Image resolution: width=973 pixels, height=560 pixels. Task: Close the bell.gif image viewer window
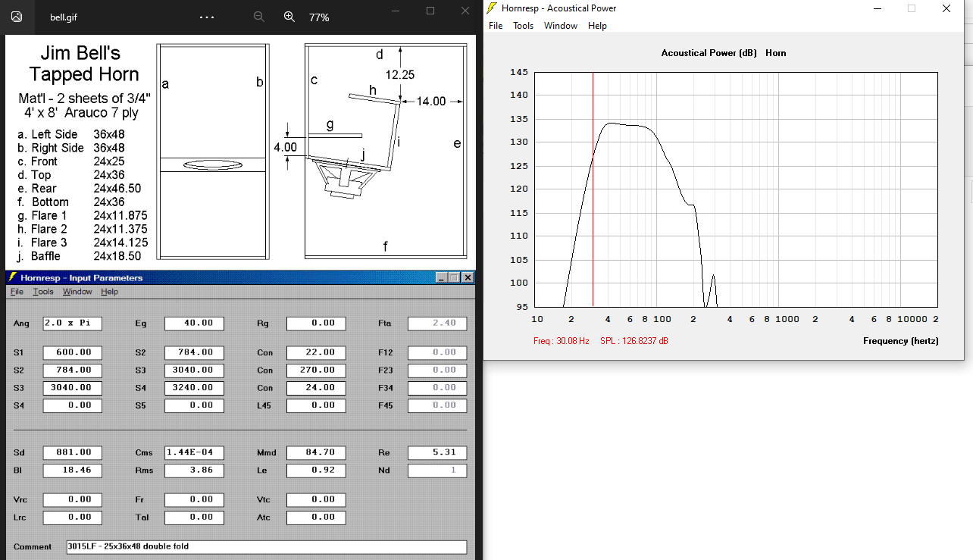pyautogui.click(x=466, y=11)
